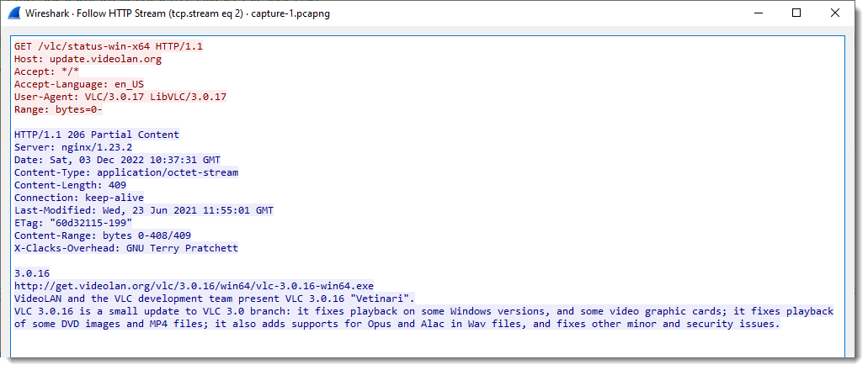Viewport: 868px width, 370px height.
Task: Click the Content-Type: application/octet-stream line
Action: (126, 172)
